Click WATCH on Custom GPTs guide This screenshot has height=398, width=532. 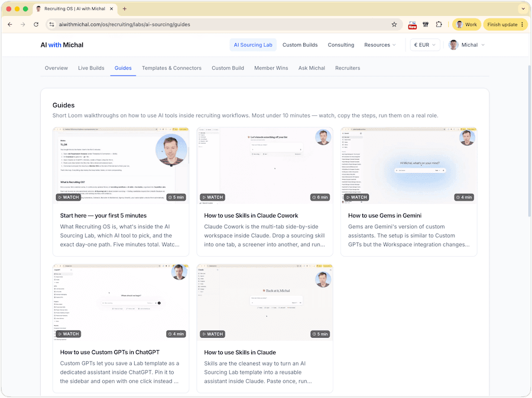coord(68,334)
